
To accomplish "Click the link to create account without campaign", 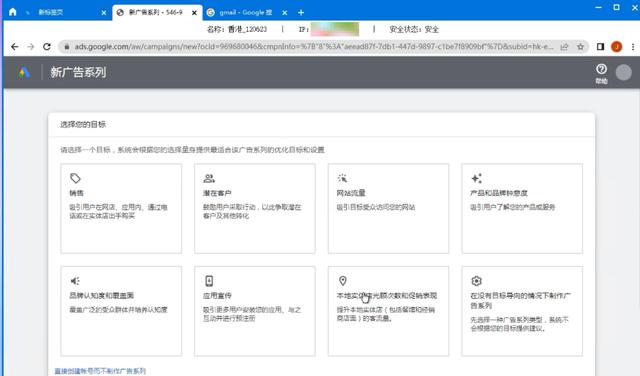I will point(100,371).
